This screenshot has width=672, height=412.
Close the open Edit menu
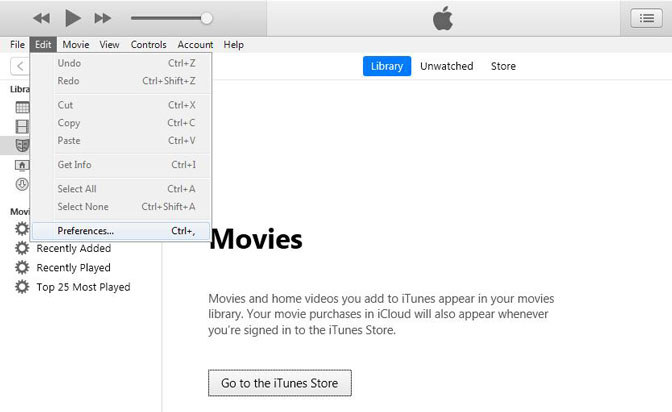click(x=43, y=45)
